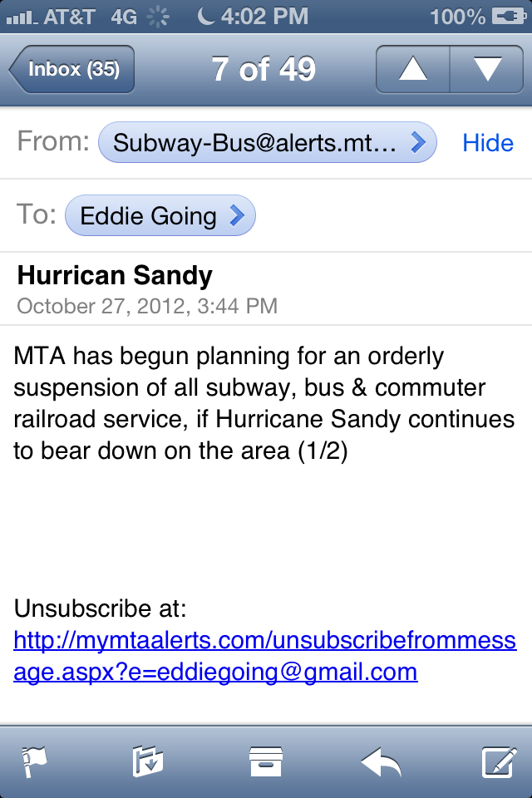The width and height of the screenshot is (532, 798).
Task: Tap the October 27, 2012 date line
Action: pyautogui.click(x=147, y=305)
